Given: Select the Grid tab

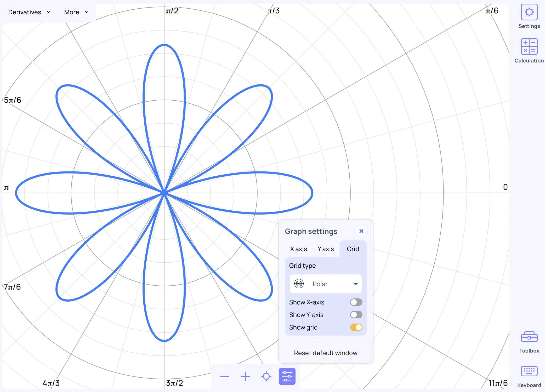Looking at the screenshot, I should click(x=353, y=249).
